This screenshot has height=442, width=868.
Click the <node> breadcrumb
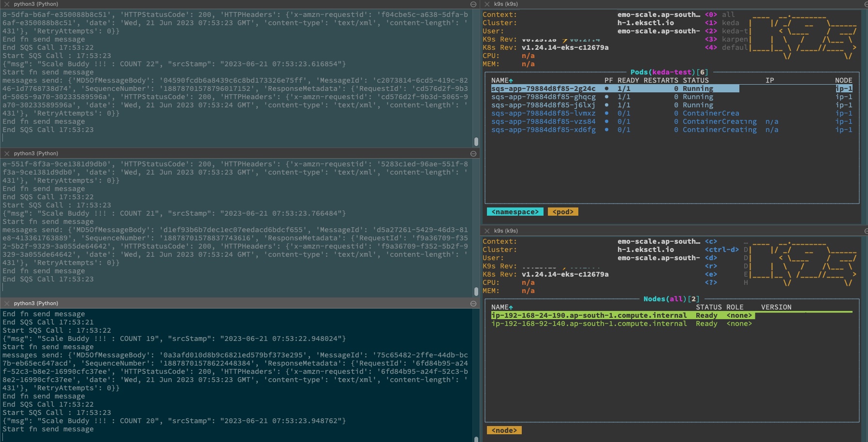504,430
